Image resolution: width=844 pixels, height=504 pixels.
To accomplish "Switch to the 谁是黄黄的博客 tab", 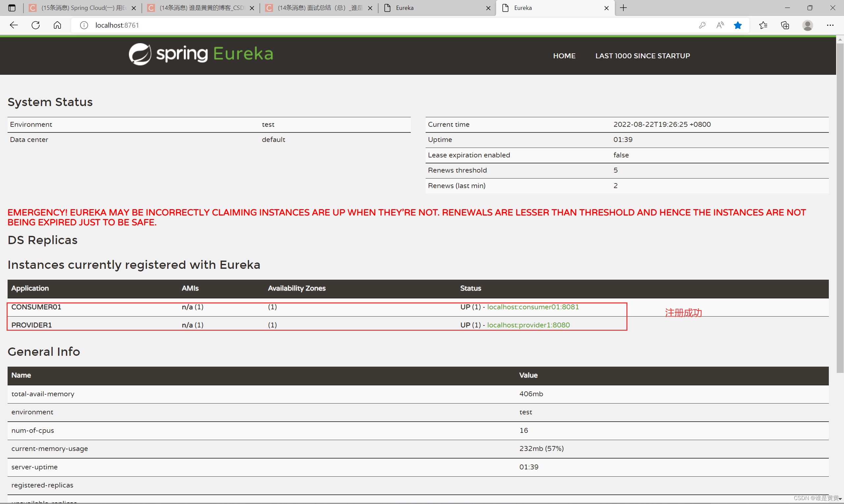I will tap(201, 8).
